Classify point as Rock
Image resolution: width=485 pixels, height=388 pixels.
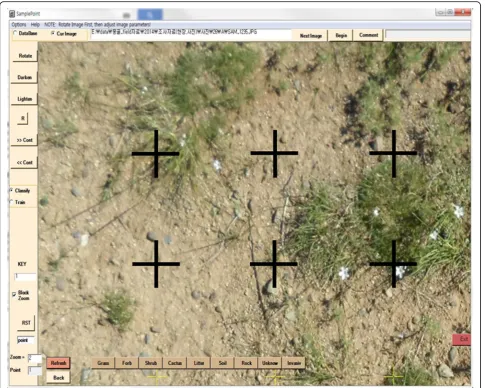tap(246, 363)
